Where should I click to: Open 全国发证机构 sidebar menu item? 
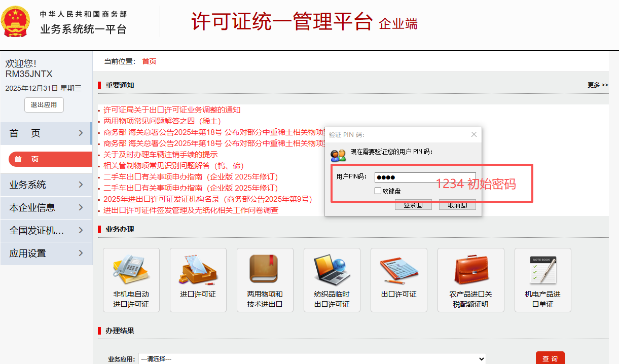point(46,230)
